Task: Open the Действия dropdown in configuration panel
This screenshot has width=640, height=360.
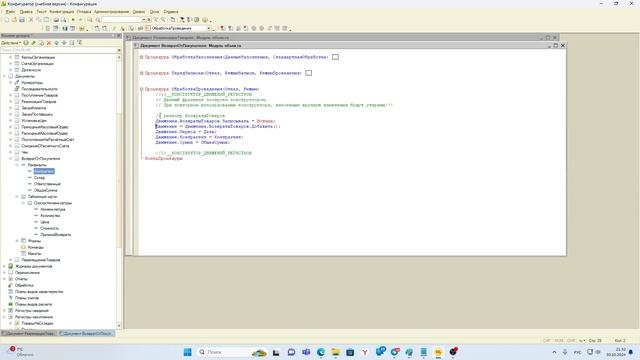Action: (x=11, y=43)
